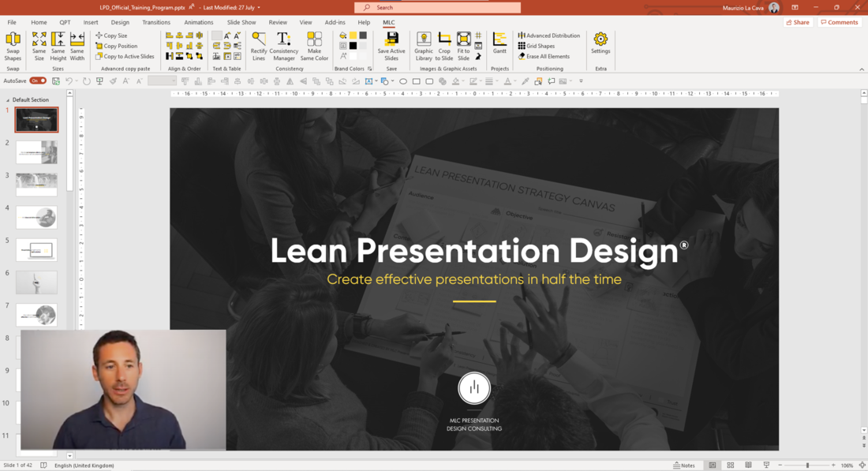Toggle the AutoSave switch off
This screenshot has width=868, height=471.
click(38, 80)
